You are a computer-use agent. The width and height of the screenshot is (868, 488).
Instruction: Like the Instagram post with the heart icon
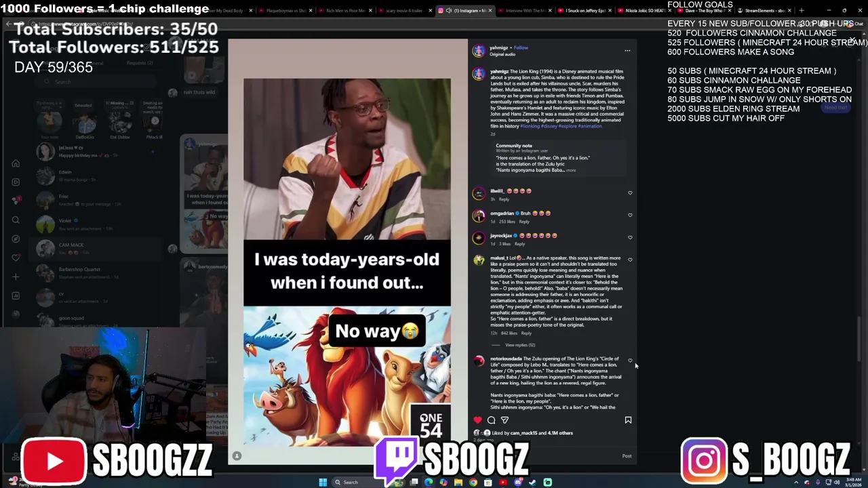click(x=477, y=420)
